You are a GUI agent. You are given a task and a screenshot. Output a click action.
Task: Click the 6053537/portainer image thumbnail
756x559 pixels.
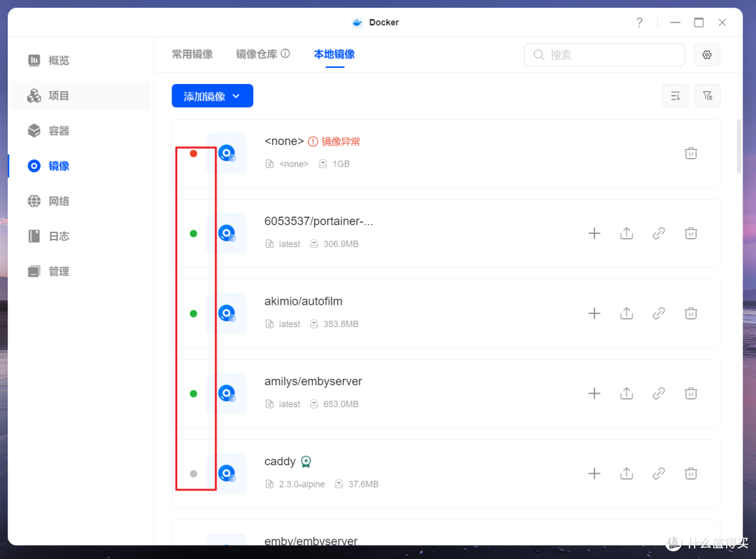[x=227, y=233]
